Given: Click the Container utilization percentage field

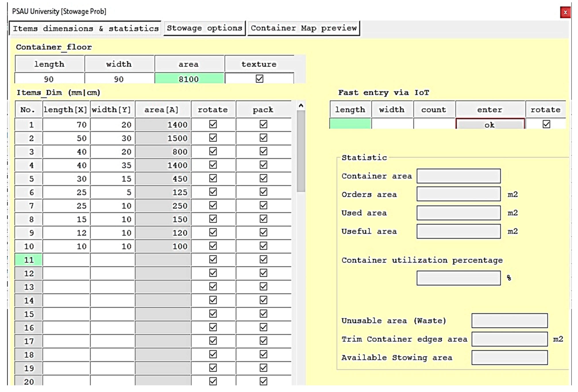Looking at the screenshot, I should [458, 278].
